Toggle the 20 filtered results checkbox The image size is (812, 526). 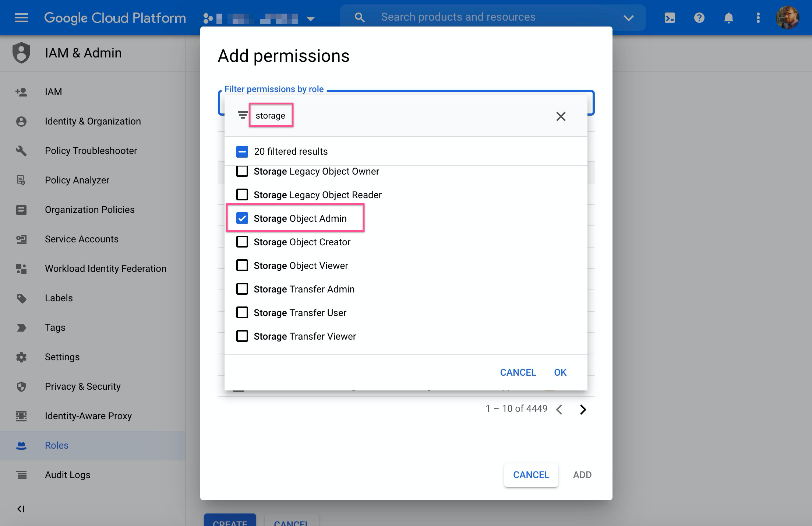242,151
